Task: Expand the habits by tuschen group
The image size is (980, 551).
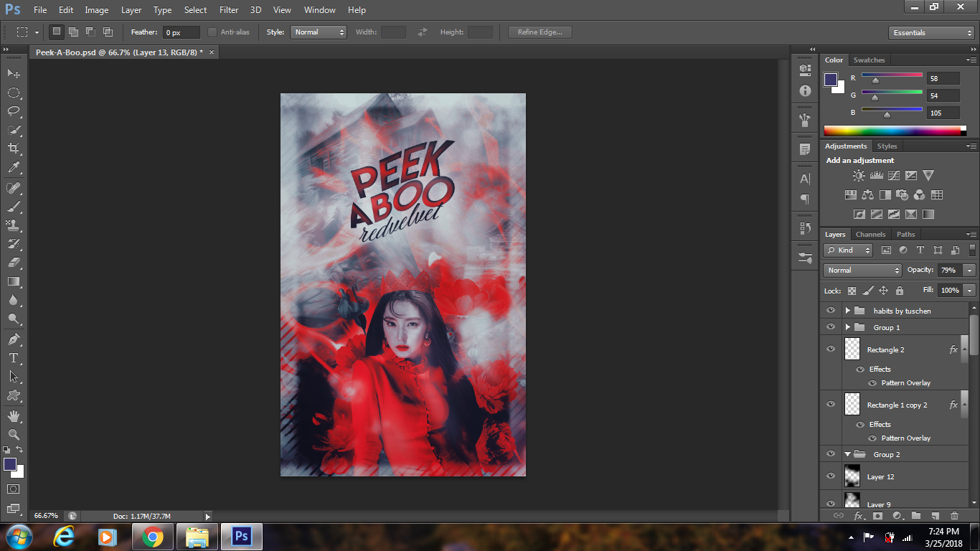Action: point(847,311)
